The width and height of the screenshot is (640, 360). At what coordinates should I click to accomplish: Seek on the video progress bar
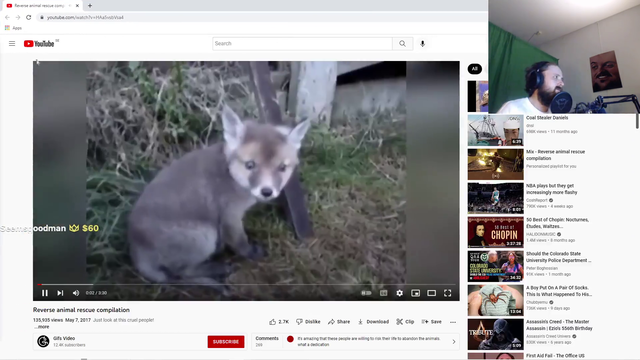246,284
